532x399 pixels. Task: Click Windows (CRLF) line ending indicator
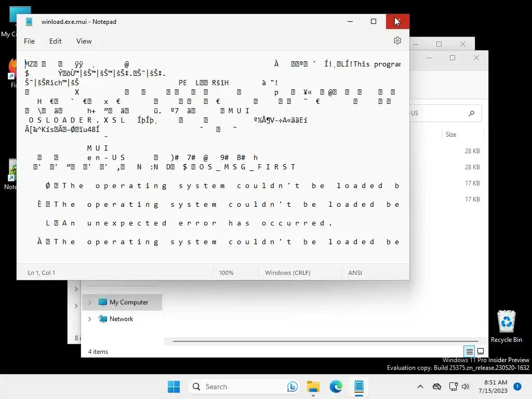[287, 272]
